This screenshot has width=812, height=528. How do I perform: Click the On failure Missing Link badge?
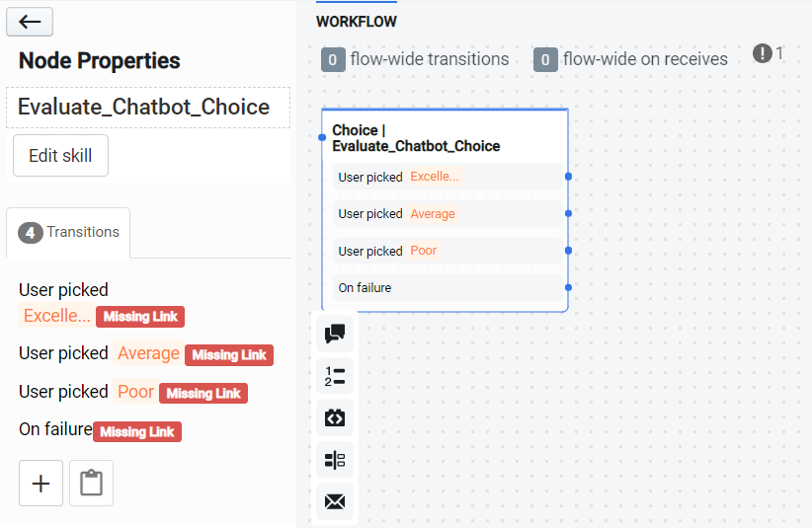tap(137, 431)
